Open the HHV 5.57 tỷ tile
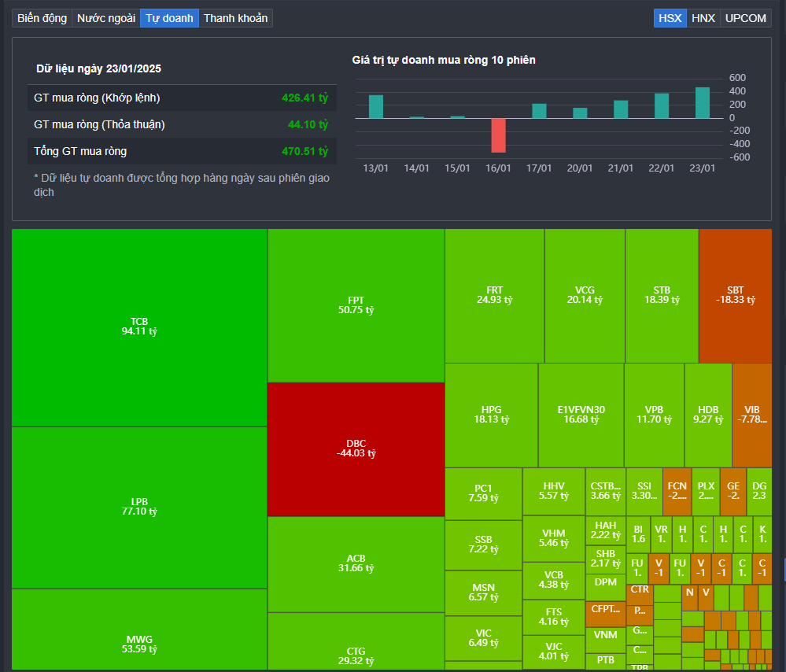786x672 pixels. pos(553,492)
